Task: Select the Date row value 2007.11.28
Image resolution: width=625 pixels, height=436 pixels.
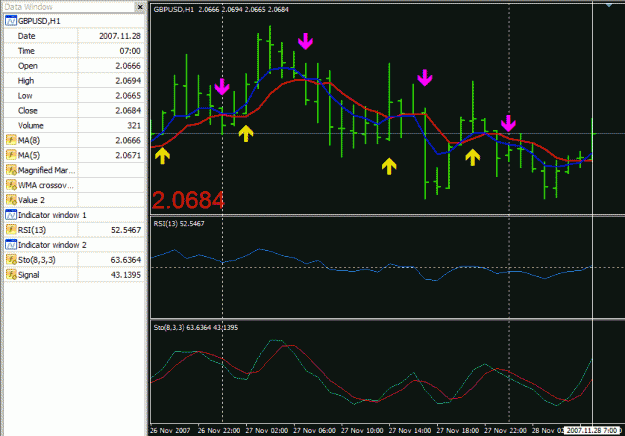Action: click(x=120, y=36)
